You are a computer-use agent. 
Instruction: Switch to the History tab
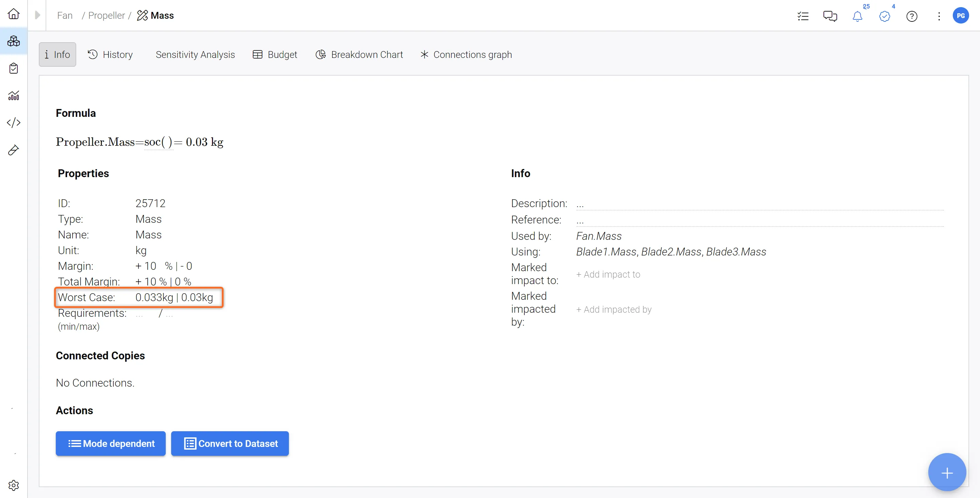click(110, 55)
